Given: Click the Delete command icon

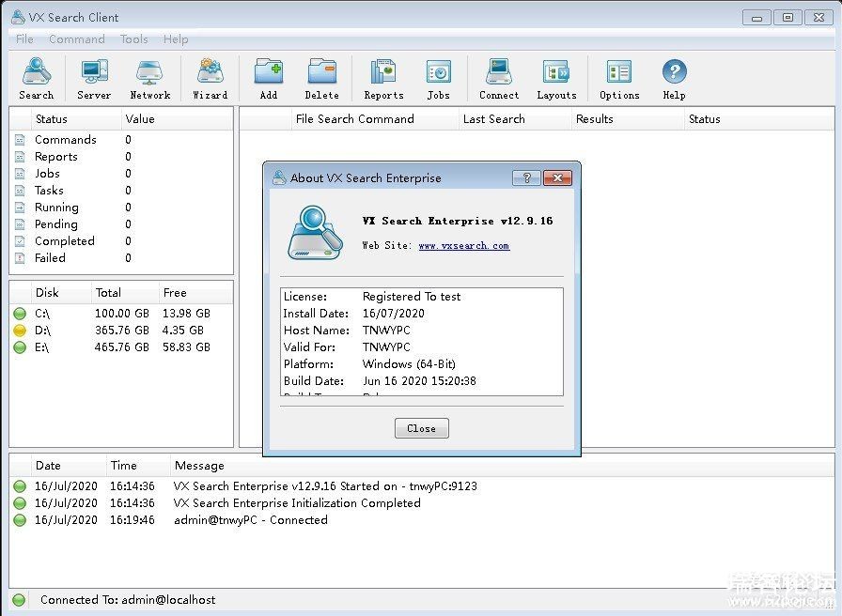Looking at the screenshot, I should tap(321, 78).
